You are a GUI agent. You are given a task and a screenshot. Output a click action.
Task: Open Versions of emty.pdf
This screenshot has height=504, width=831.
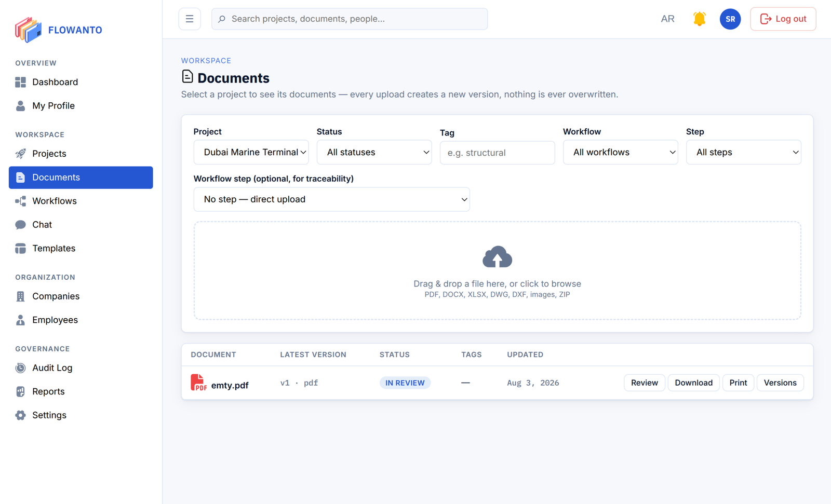click(x=780, y=383)
